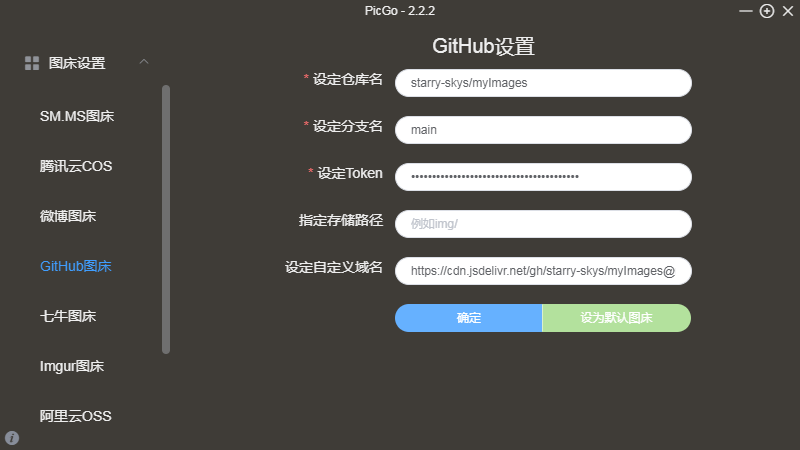This screenshot has width=800, height=450.
Task: Click the 设定分支名 label
Action: [x=347, y=127]
